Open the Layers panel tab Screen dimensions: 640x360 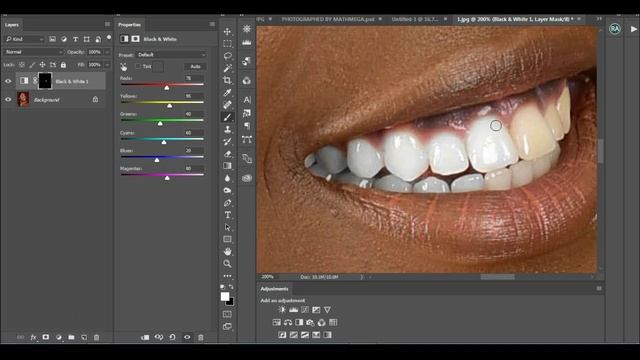tap(12, 25)
